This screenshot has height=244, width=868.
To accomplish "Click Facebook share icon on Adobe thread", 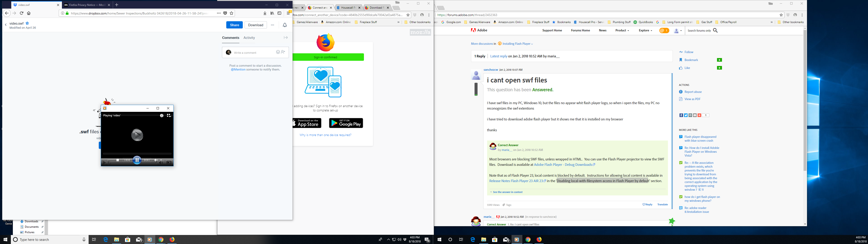I will point(681,115).
